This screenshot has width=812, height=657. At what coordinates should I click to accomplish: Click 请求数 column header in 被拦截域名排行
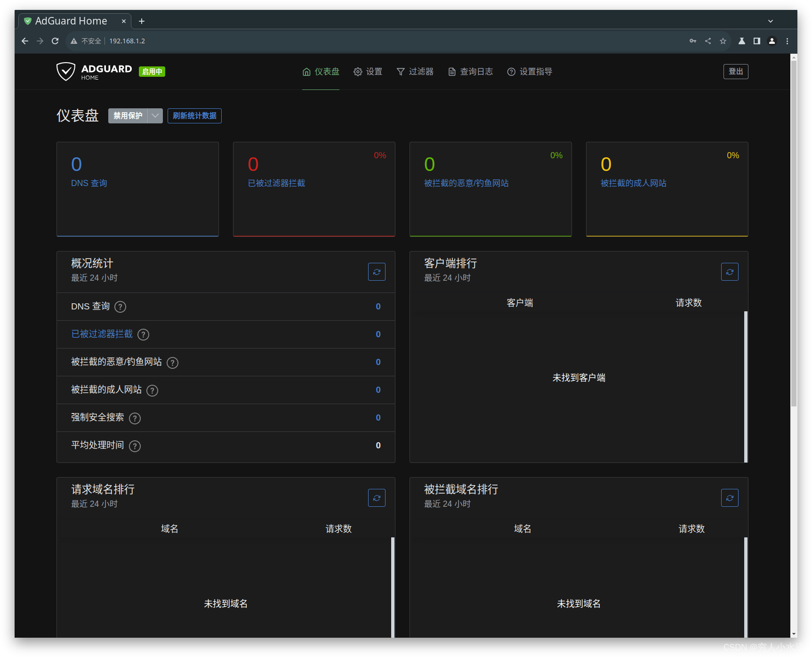pos(691,529)
